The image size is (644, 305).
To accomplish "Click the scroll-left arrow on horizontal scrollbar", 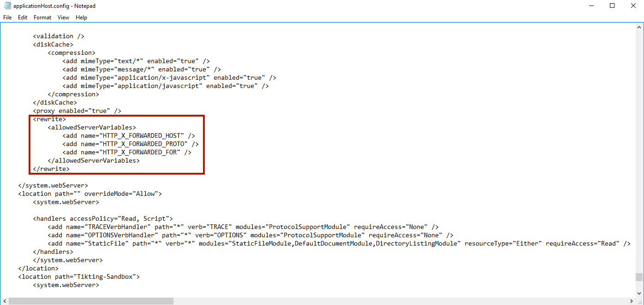I will click(x=4, y=301).
